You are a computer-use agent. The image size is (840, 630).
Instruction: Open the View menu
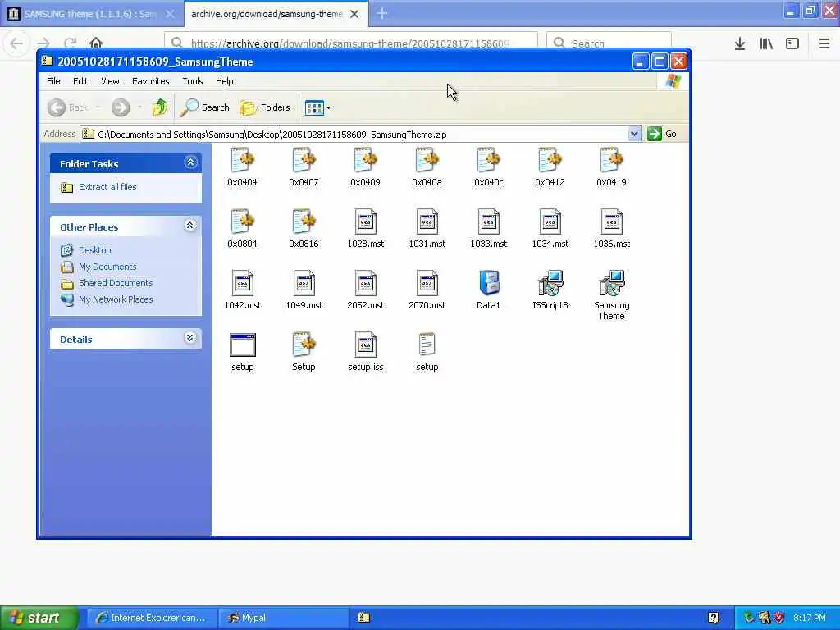pyautogui.click(x=110, y=81)
